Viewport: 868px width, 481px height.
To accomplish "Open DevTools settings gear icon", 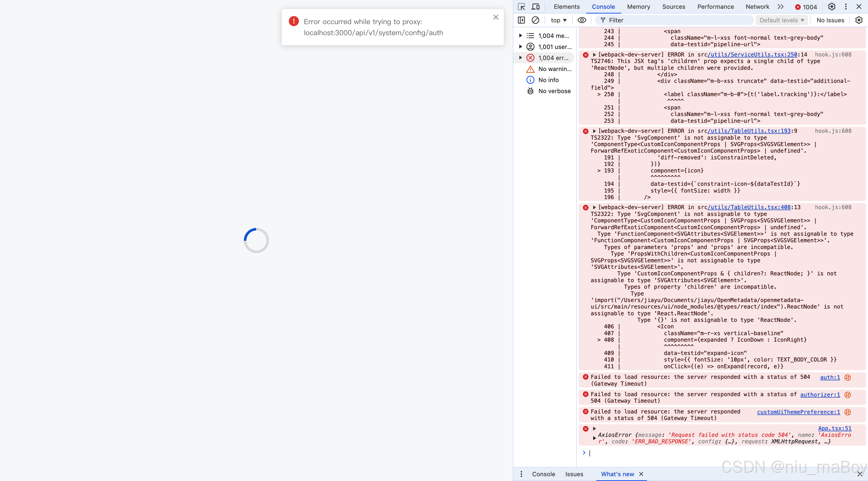I will tap(832, 7).
